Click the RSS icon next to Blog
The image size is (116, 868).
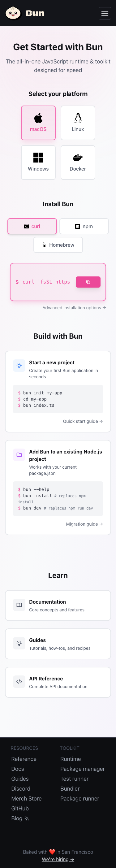pos(27,819)
